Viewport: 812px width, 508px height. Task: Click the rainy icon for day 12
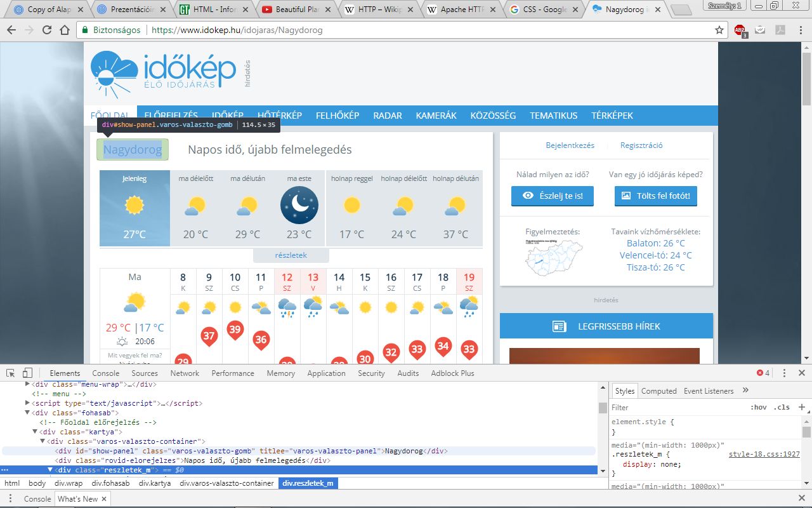click(x=287, y=308)
